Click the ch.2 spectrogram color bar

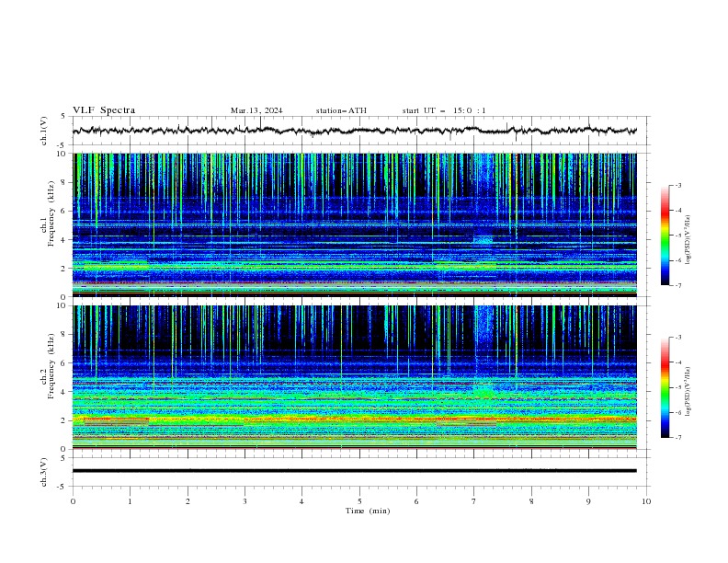click(665, 387)
